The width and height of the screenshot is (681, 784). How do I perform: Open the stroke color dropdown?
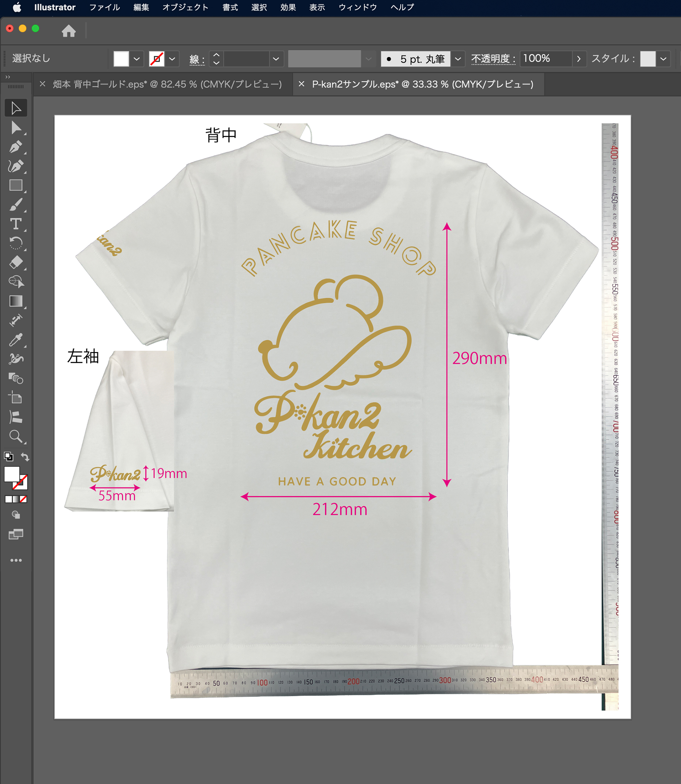click(172, 59)
